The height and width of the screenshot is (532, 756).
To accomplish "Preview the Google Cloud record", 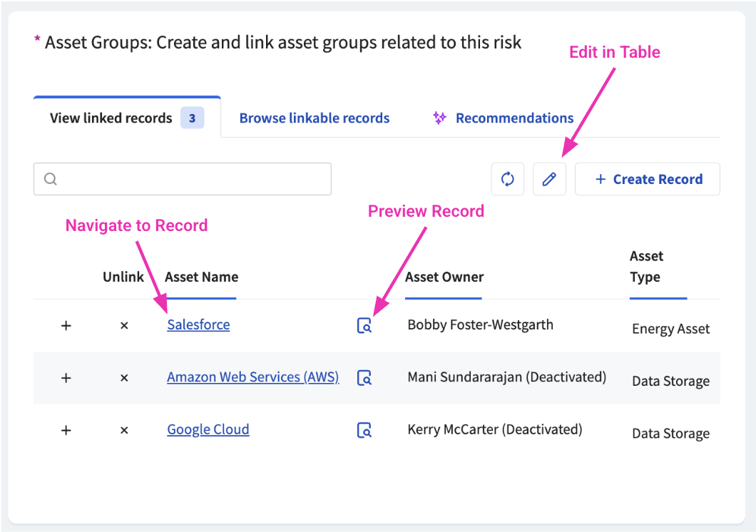I will coord(364,430).
